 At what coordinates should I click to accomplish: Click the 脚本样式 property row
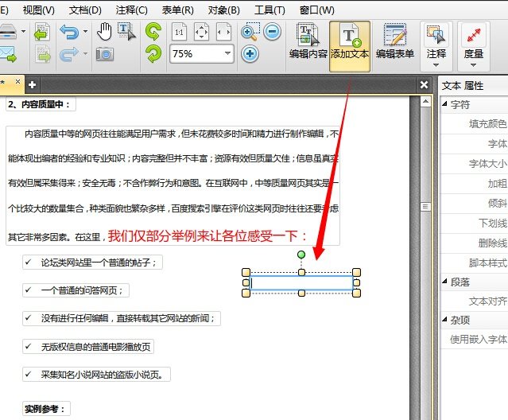click(x=474, y=262)
